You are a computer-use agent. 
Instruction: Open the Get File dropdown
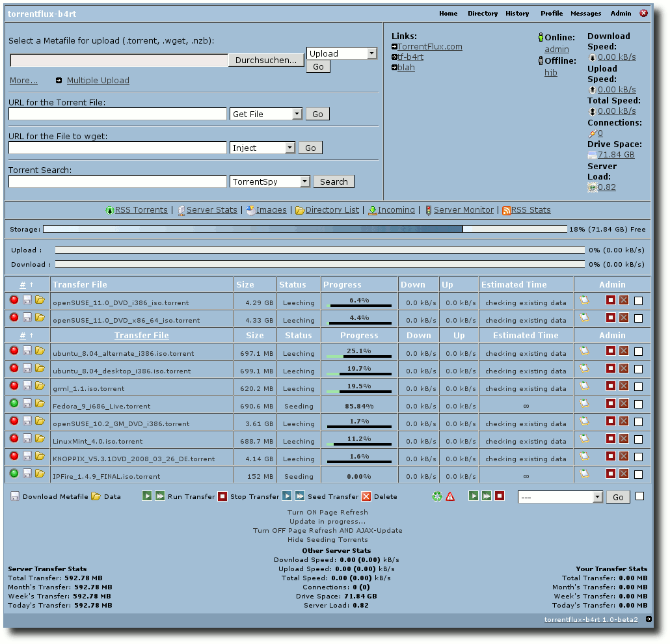[x=266, y=114]
